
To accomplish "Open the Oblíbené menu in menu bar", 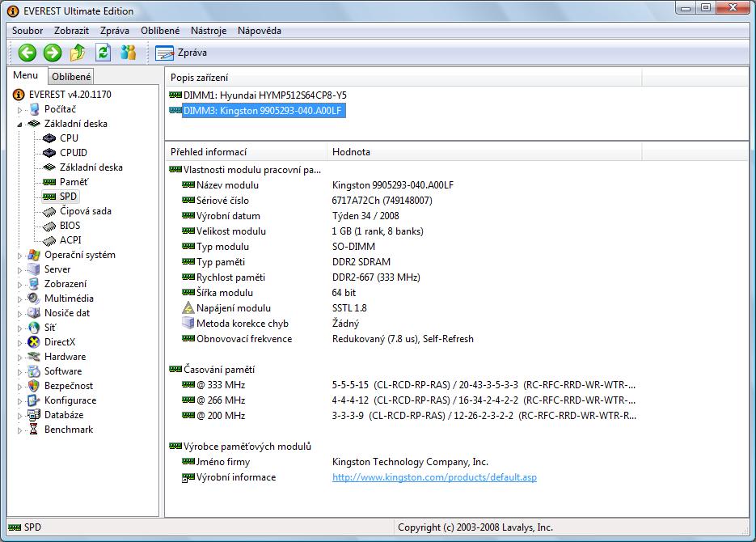I will tap(160, 31).
